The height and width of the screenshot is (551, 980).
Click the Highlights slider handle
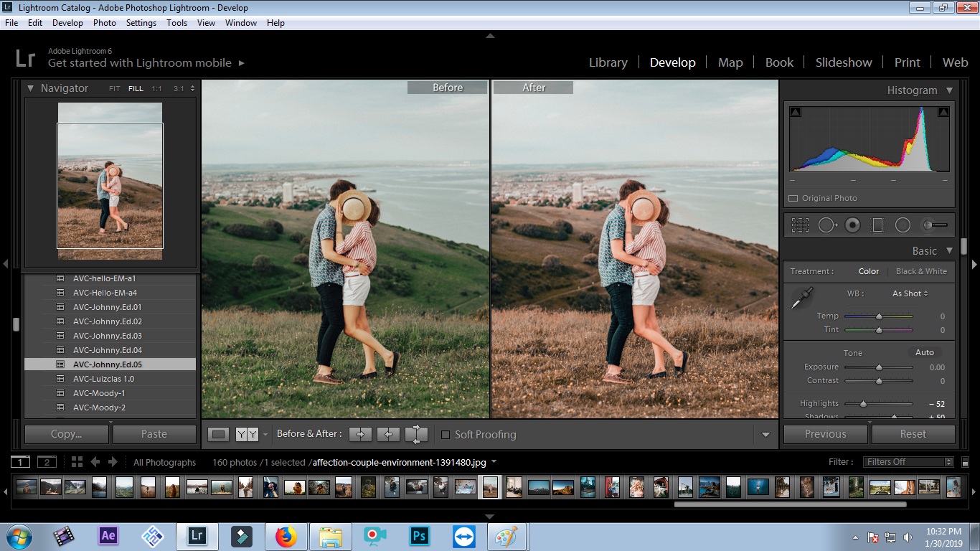pos(863,404)
